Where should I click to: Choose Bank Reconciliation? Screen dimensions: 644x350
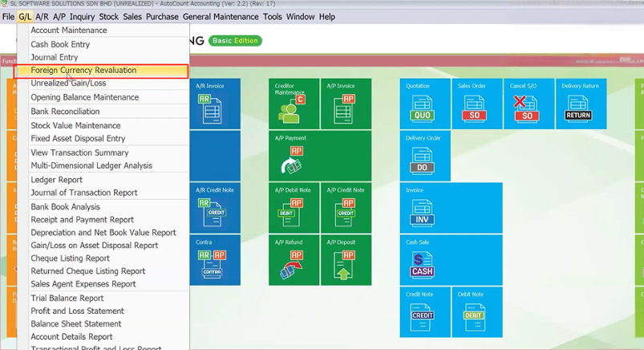tap(103, 111)
